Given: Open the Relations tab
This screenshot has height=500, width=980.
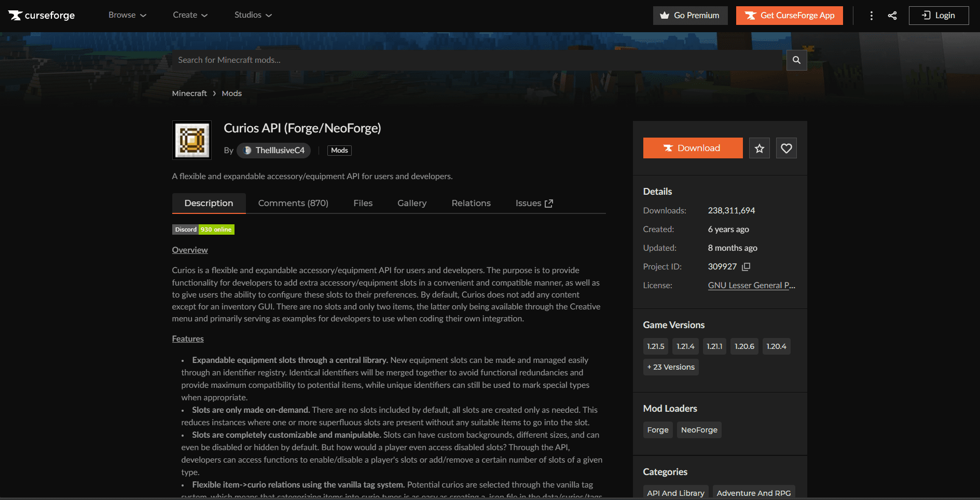Looking at the screenshot, I should click(x=471, y=203).
